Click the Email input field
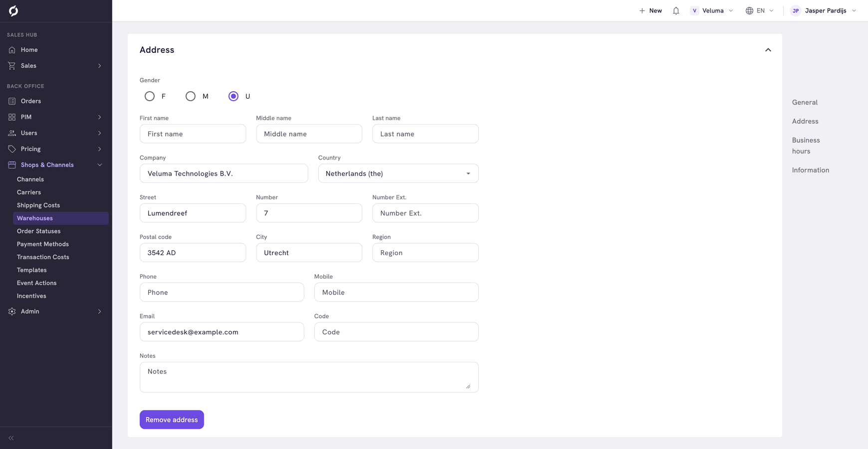The height and width of the screenshot is (449, 868). 222,332
